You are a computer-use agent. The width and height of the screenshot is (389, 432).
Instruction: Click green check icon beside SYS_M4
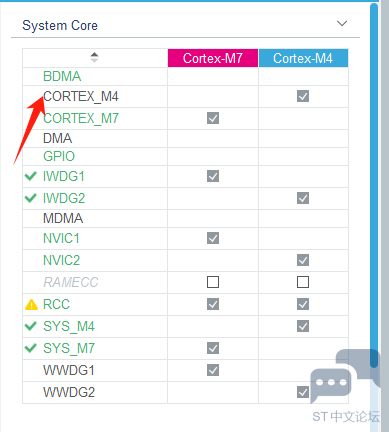[x=31, y=326]
